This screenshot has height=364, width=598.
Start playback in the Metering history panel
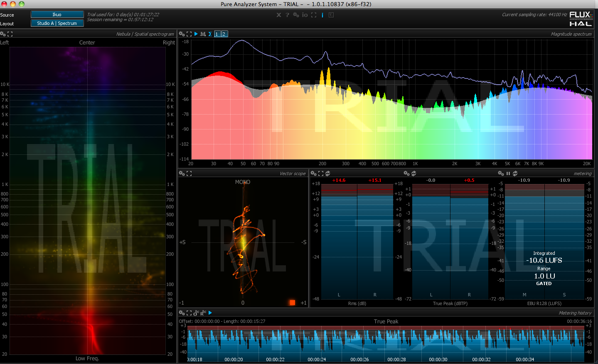pos(210,313)
